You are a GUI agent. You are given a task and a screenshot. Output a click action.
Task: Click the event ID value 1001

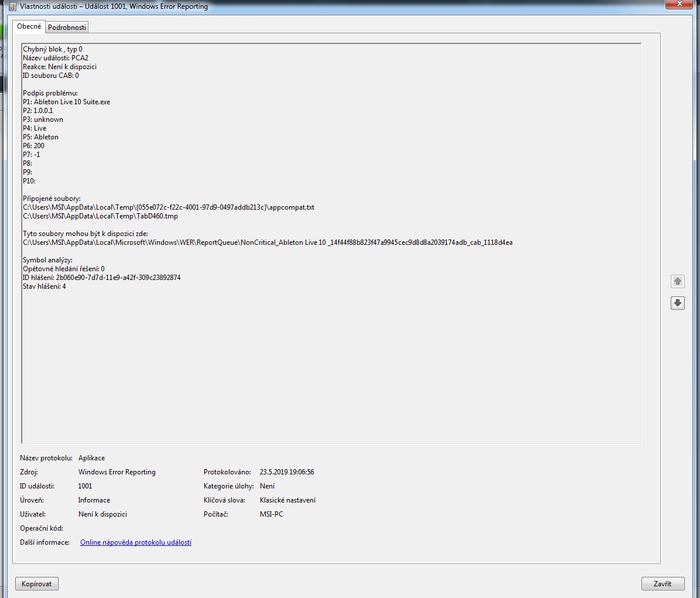click(x=85, y=486)
